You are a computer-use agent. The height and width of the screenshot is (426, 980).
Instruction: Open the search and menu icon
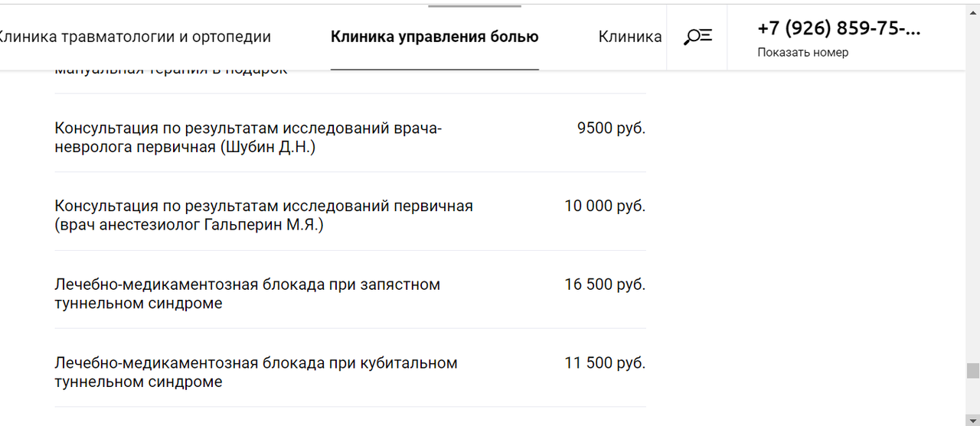point(697,37)
